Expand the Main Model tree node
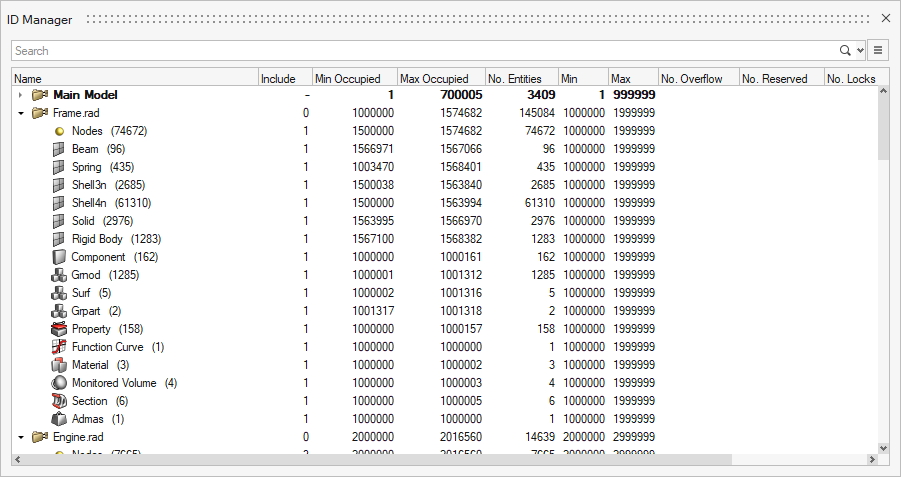 20,95
